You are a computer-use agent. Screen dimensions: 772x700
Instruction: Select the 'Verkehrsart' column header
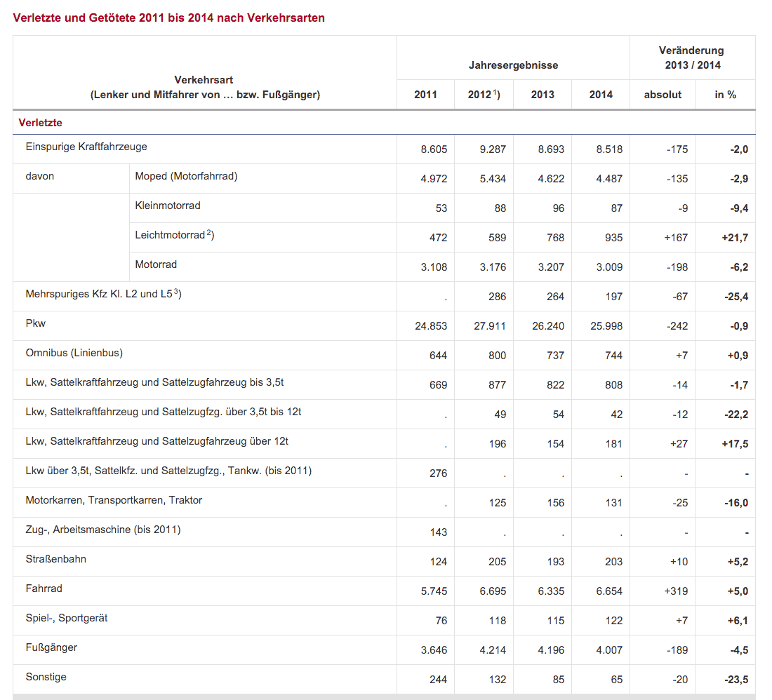[x=204, y=79]
